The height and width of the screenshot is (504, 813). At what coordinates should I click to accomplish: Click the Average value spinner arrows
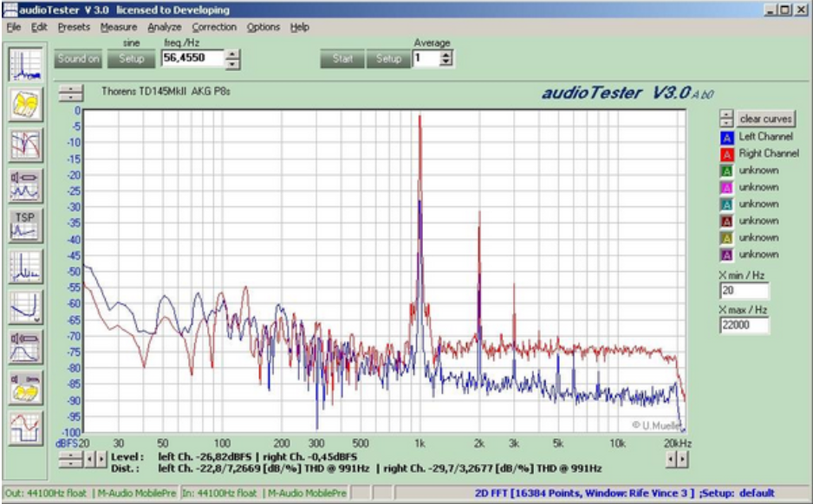point(446,59)
